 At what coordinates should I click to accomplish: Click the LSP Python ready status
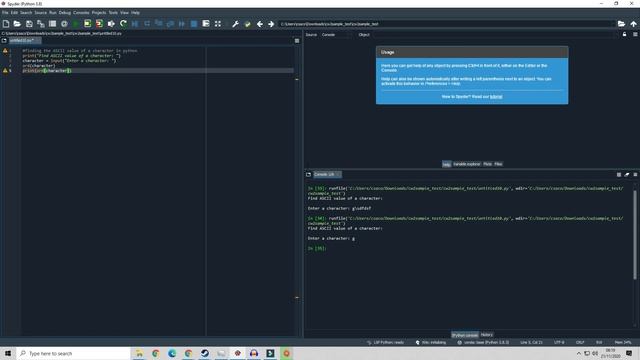385,342
